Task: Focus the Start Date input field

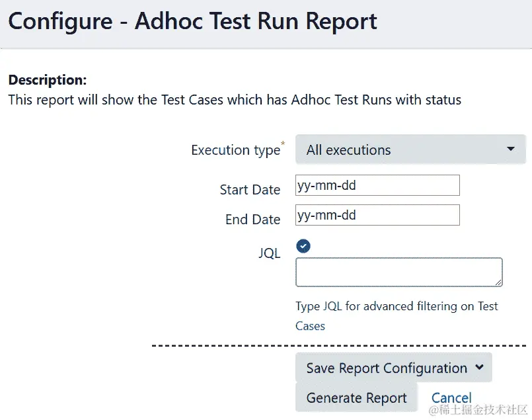Action: 377,186
